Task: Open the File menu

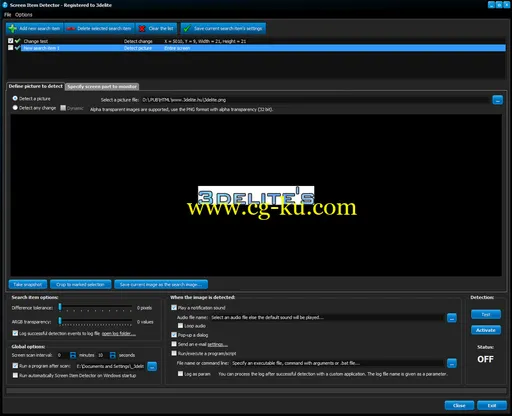Action: tap(8, 15)
